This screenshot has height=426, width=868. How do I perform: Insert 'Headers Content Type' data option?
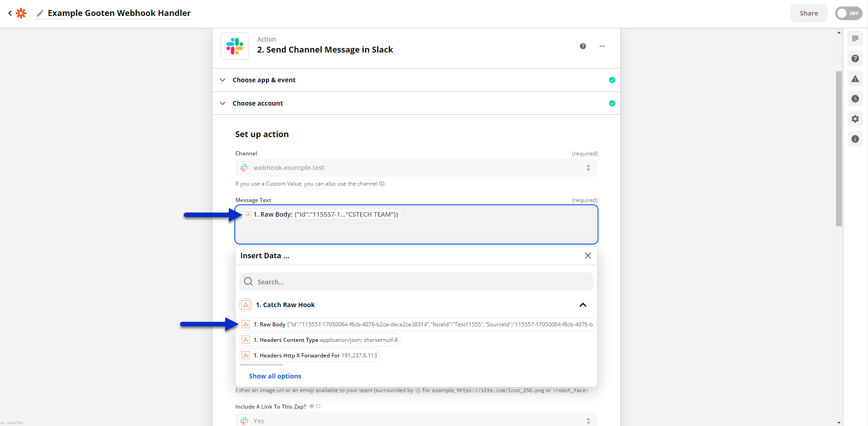click(x=320, y=340)
